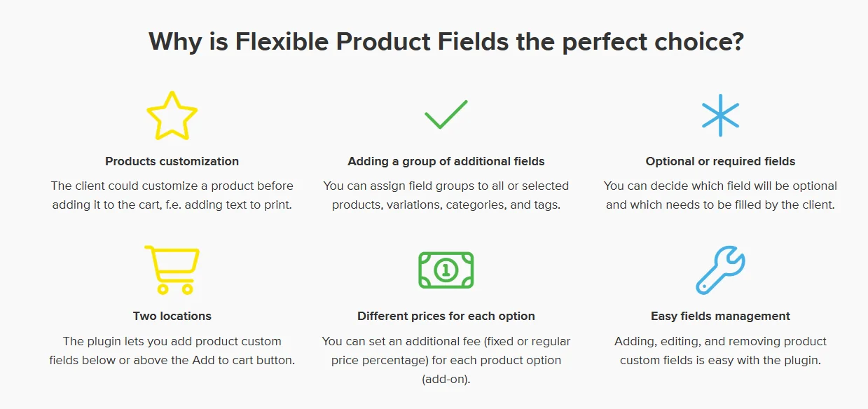The image size is (868, 409).
Task: Select the Products customization title
Action: (172, 161)
